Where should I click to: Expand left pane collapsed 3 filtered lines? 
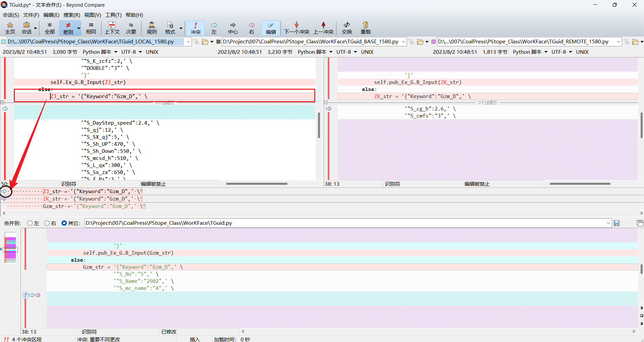pos(2,102)
